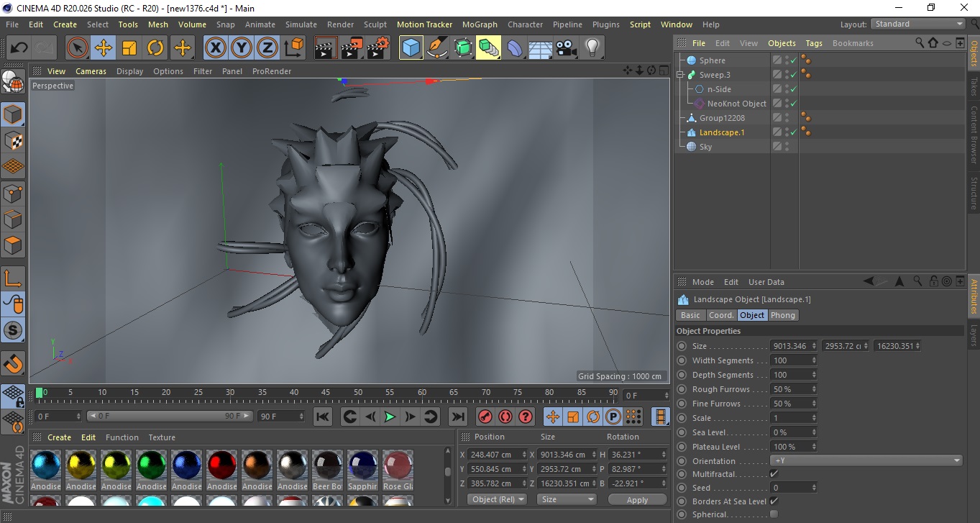Uncheck the Multifractal checkbox
Screen dimensions: 980x523
point(774,473)
